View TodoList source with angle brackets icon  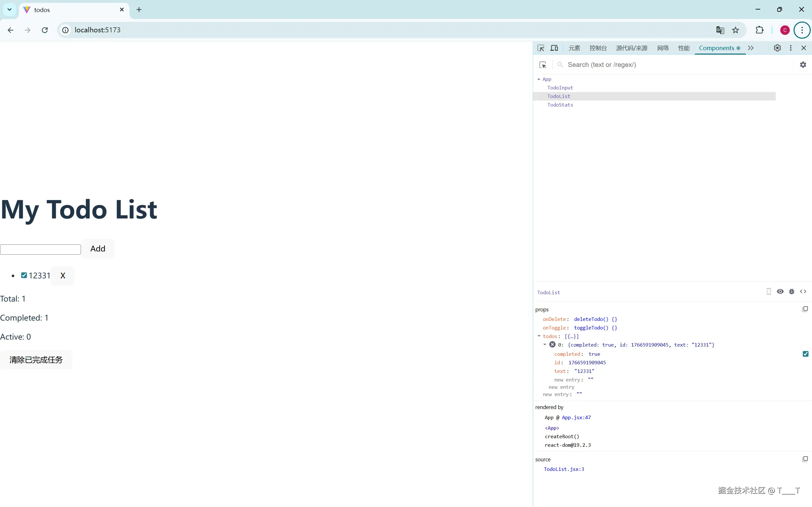pos(803,291)
